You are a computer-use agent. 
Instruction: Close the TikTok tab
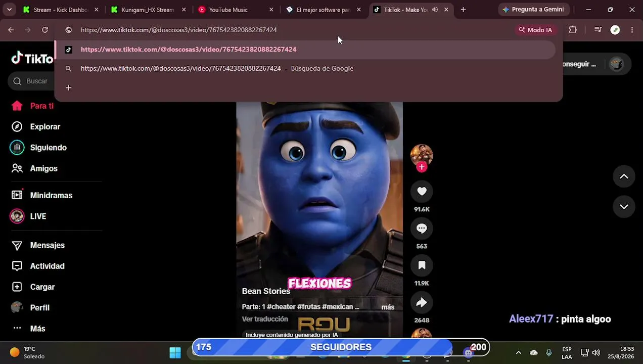446,10
